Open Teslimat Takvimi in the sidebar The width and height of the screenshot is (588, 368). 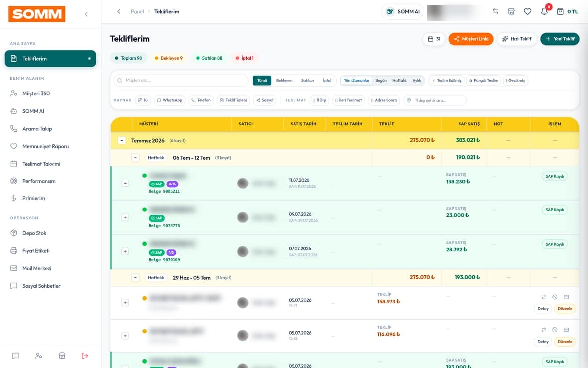click(x=50, y=164)
